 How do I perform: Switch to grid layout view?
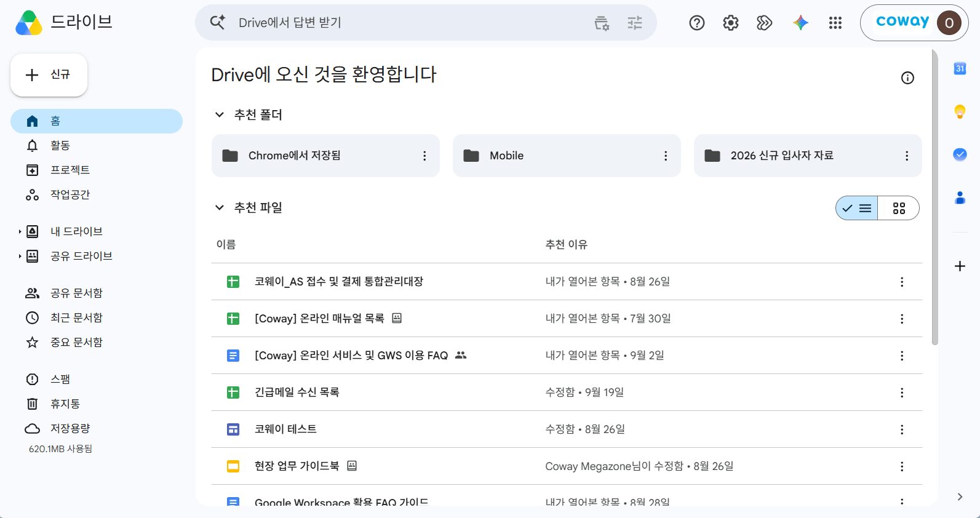tap(899, 208)
